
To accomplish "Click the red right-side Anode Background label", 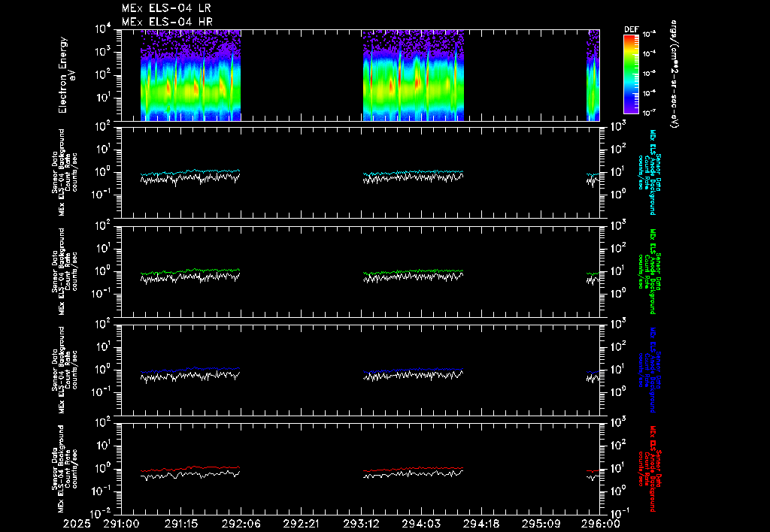I will point(649,468).
